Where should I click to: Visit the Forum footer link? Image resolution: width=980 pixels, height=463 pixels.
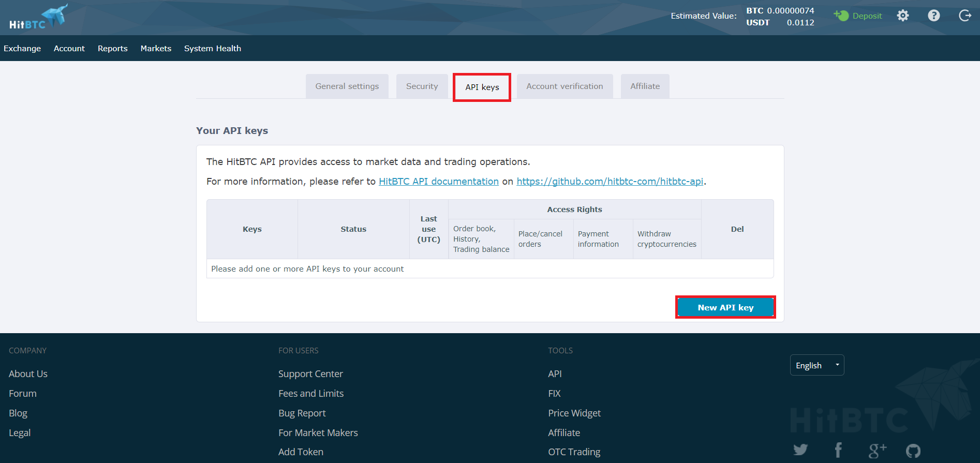23,393
